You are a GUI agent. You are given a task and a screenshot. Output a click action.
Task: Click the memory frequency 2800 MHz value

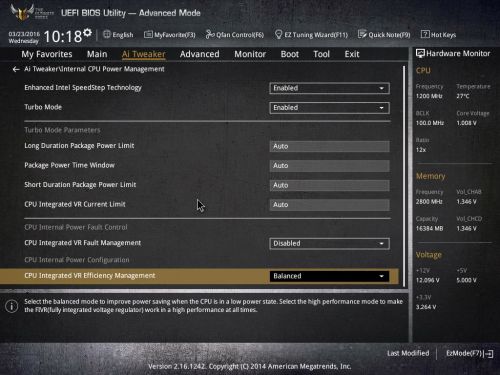pos(429,202)
